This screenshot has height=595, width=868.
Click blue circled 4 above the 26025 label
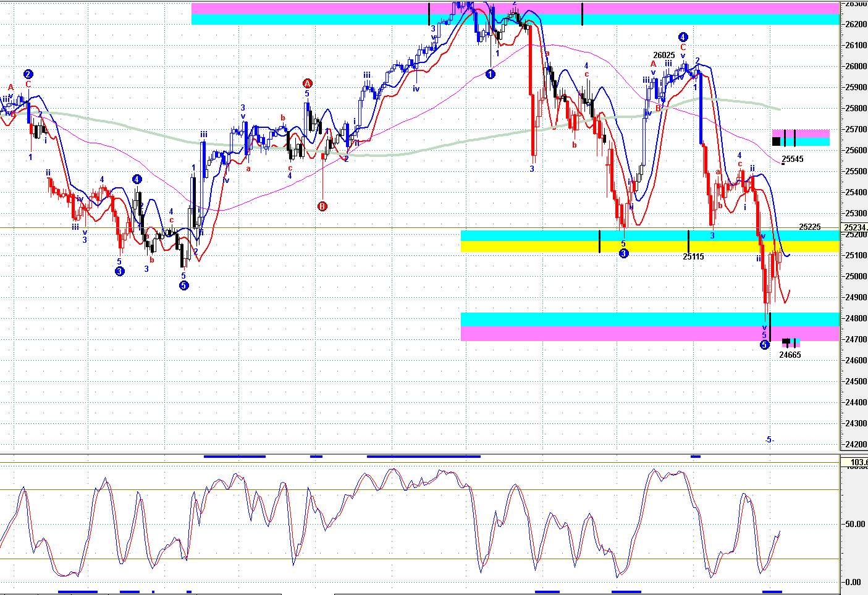[683, 37]
